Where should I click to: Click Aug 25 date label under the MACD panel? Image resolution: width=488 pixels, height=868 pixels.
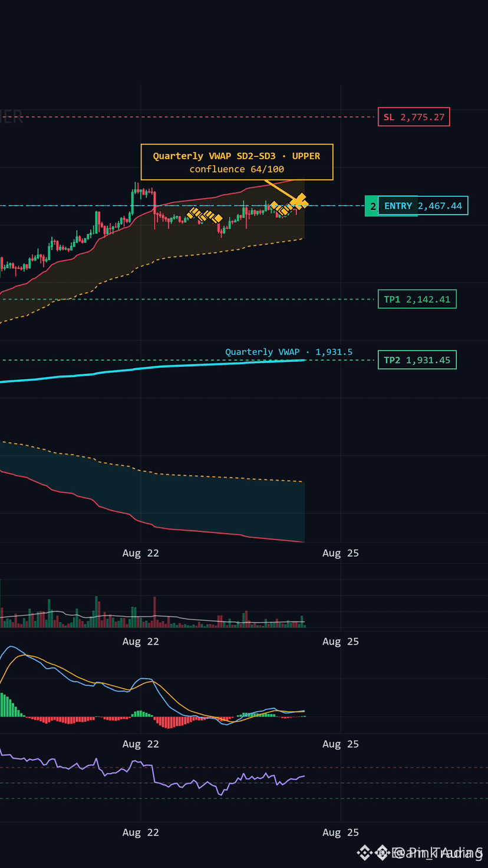click(341, 744)
